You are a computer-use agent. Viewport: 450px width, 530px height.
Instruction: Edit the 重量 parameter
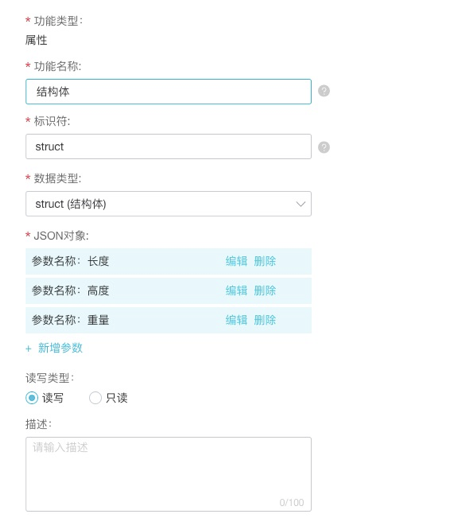(236, 320)
